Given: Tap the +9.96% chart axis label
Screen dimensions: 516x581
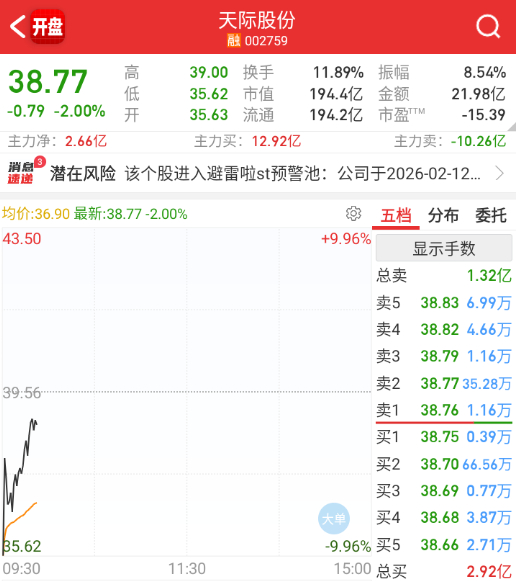Looking at the screenshot, I should pyautogui.click(x=346, y=239).
